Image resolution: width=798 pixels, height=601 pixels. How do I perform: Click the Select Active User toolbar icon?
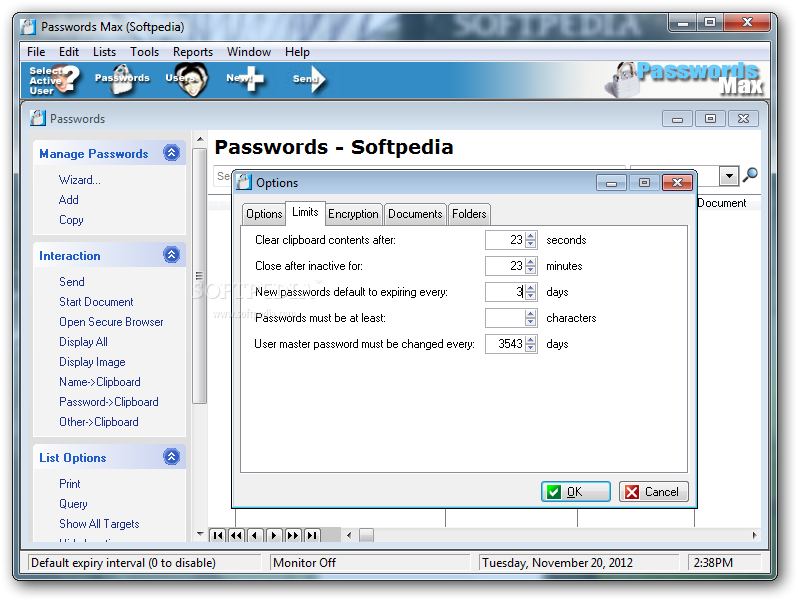point(53,80)
